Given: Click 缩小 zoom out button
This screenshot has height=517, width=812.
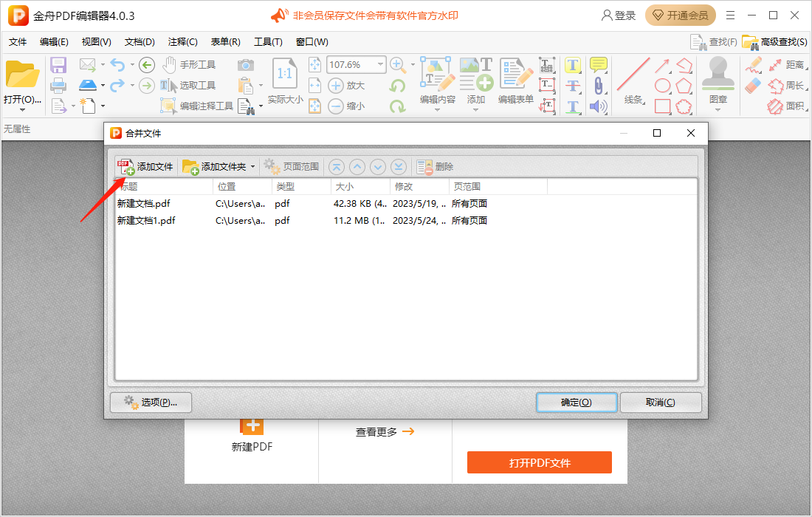Looking at the screenshot, I should coord(347,106).
